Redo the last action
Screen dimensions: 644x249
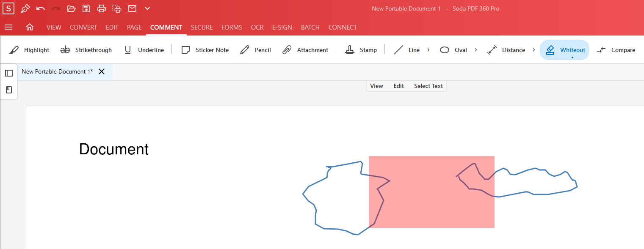56,8
